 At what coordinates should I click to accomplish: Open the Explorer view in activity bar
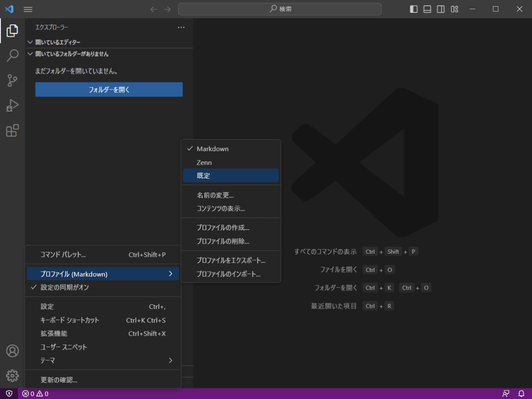tap(12, 31)
